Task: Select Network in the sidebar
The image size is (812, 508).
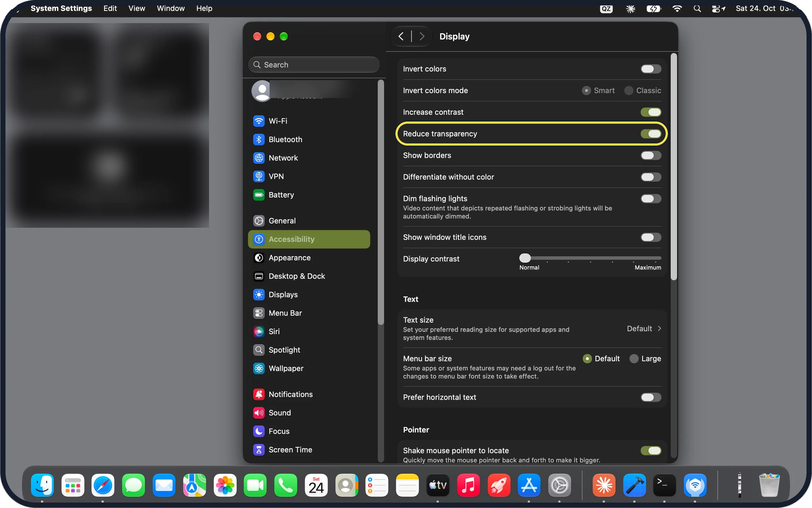Action: pyautogui.click(x=309, y=158)
